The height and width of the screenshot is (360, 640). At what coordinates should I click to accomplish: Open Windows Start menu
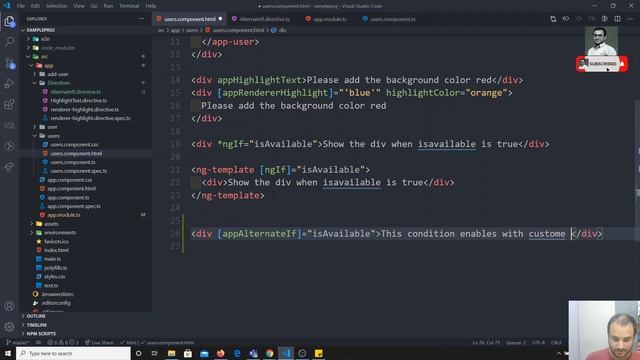click(8, 353)
